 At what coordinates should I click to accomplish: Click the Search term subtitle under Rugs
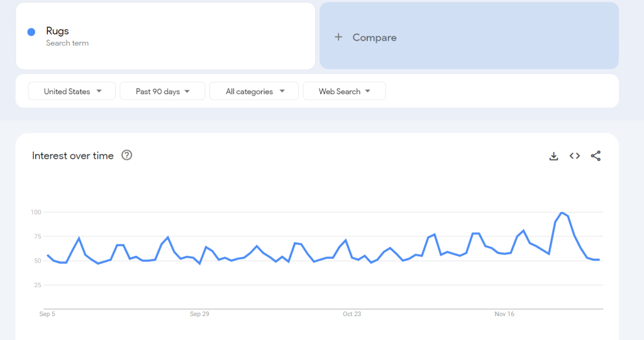click(67, 43)
